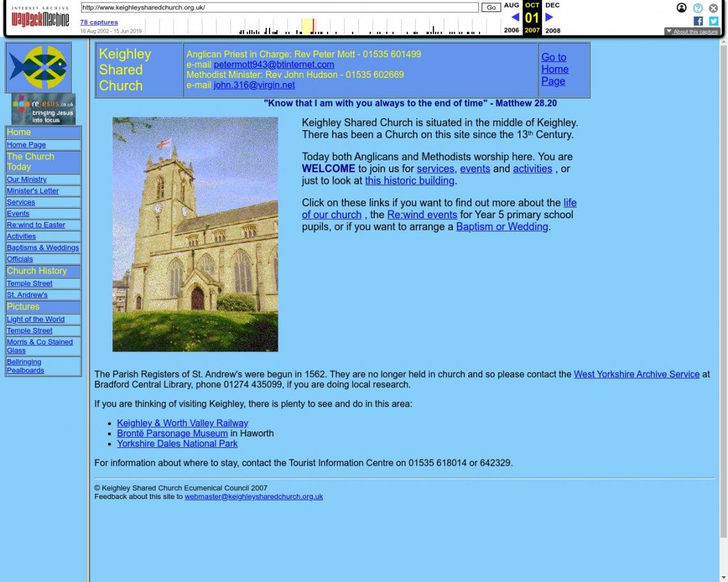Open Brontë Parsonage Museum link
The image size is (728, 582).
[x=172, y=433]
